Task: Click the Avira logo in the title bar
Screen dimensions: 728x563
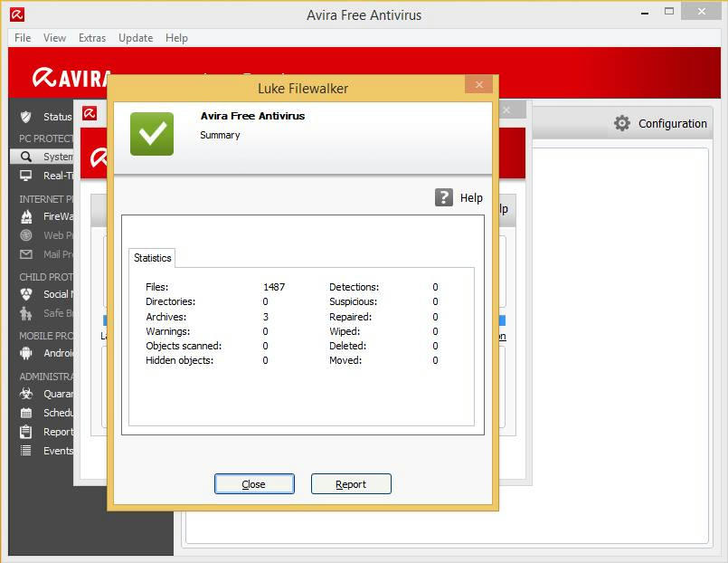Action: click(17, 14)
